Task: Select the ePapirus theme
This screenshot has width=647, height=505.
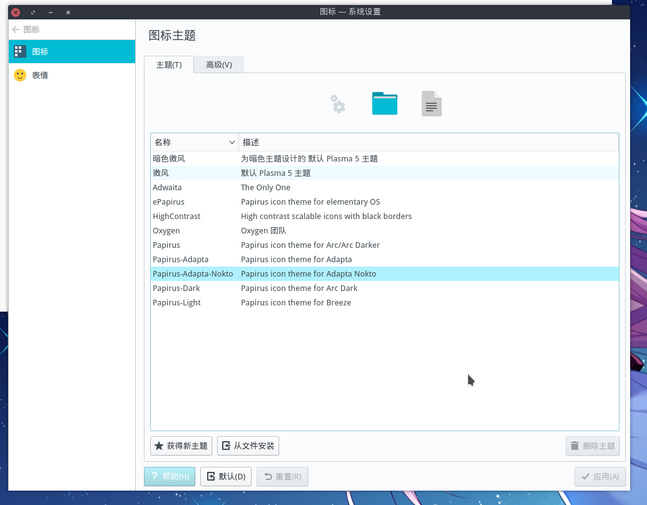Action: click(x=385, y=202)
